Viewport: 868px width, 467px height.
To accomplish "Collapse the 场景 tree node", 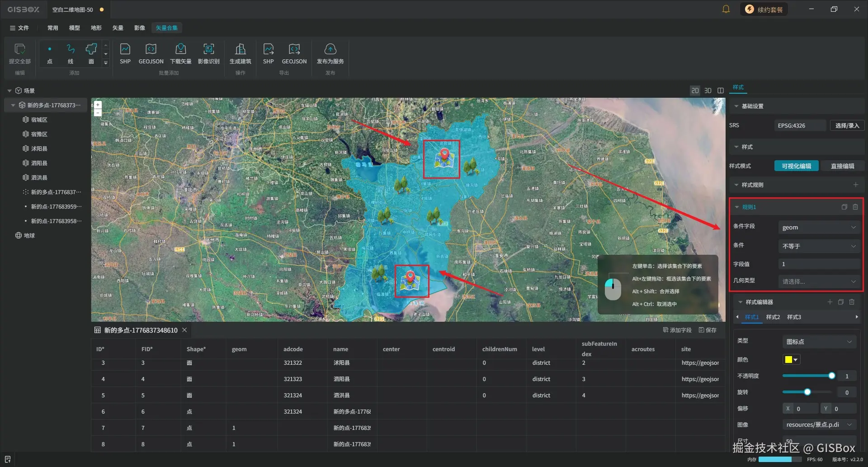I will pyautogui.click(x=9, y=91).
